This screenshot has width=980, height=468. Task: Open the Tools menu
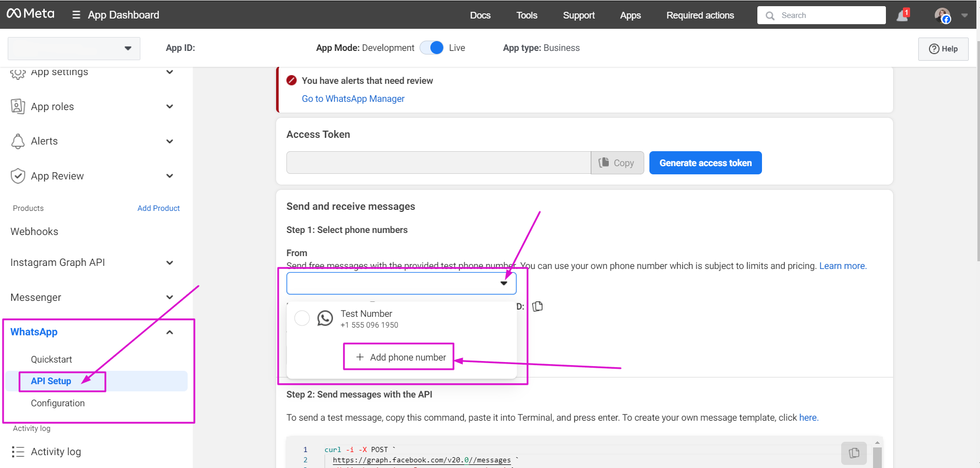527,15
